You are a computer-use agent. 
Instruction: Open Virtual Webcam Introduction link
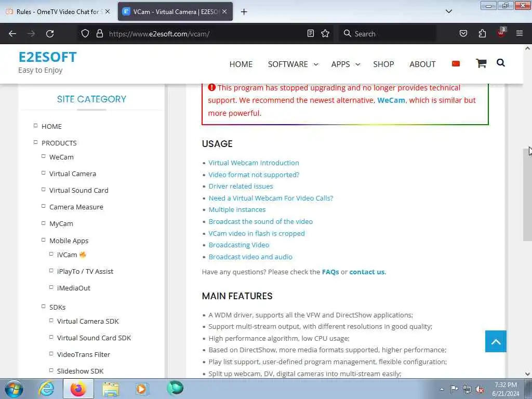click(254, 163)
